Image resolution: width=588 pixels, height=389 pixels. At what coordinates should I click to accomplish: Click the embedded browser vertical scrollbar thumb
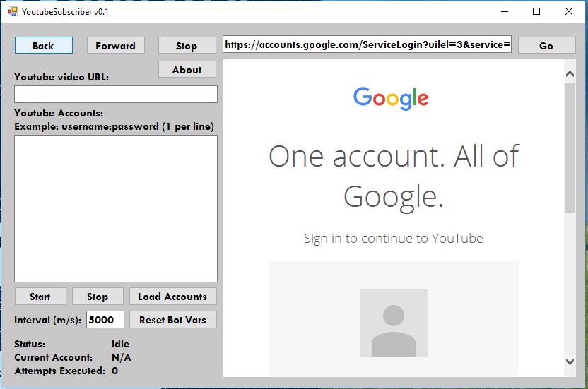[570, 148]
